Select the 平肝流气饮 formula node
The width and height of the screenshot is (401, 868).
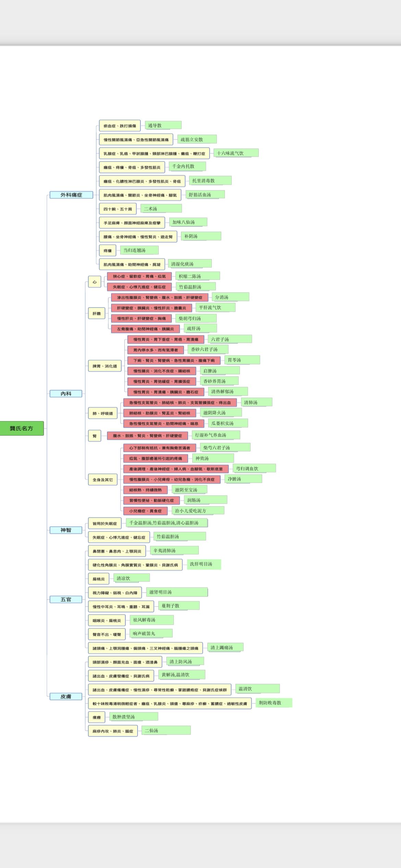pyautogui.click(x=216, y=308)
